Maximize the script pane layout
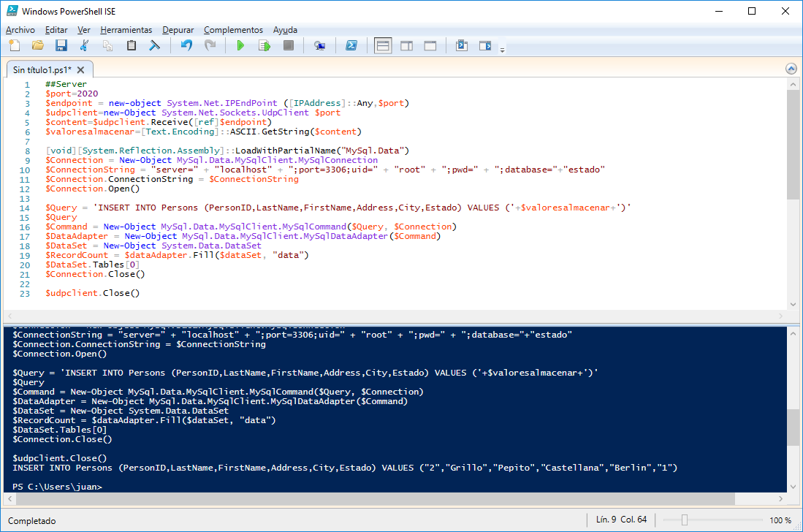The image size is (803, 532). click(x=430, y=46)
